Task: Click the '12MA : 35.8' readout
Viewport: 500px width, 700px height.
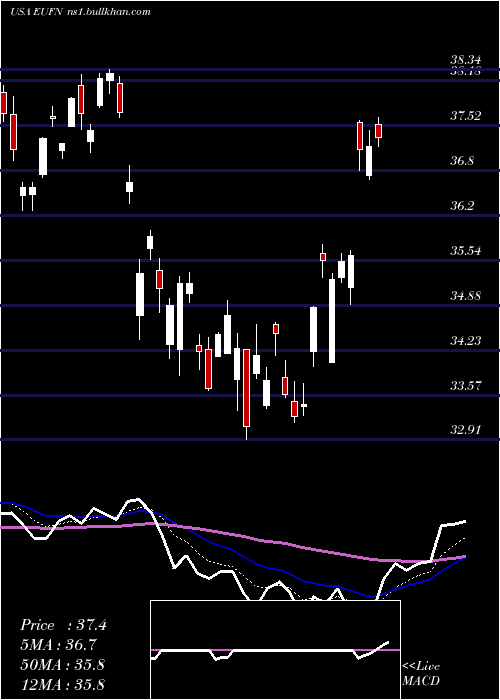Action: pos(62,684)
